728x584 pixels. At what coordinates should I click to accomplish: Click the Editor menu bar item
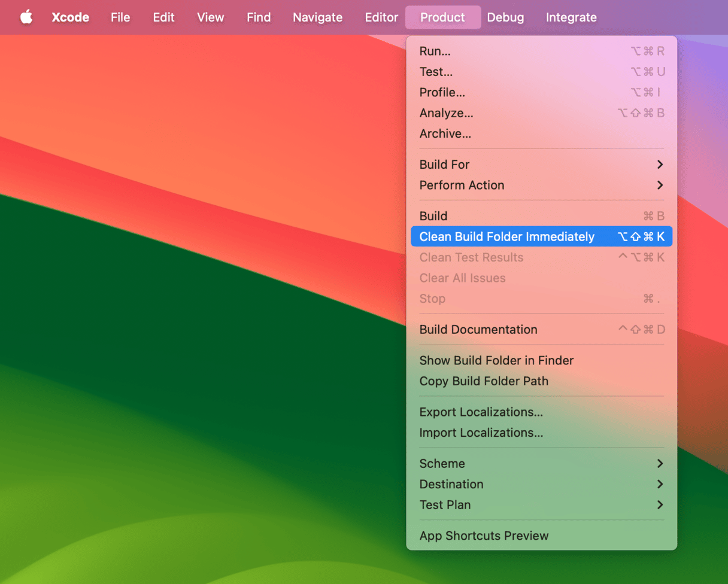click(382, 17)
